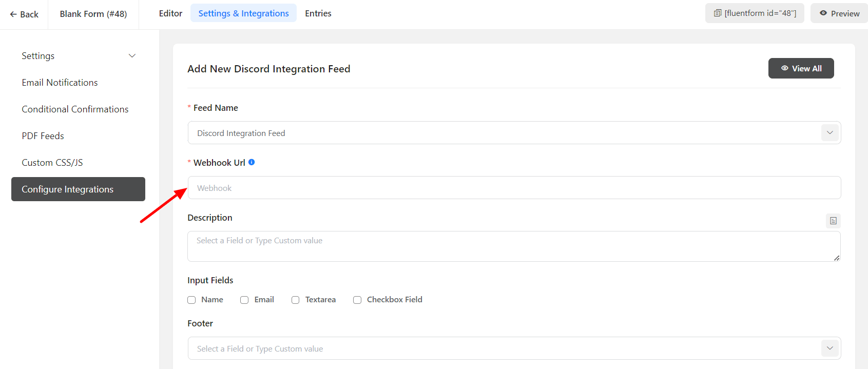Enable the Name input field checkbox
Viewport: 868px width, 369px height.
pyautogui.click(x=191, y=300)
